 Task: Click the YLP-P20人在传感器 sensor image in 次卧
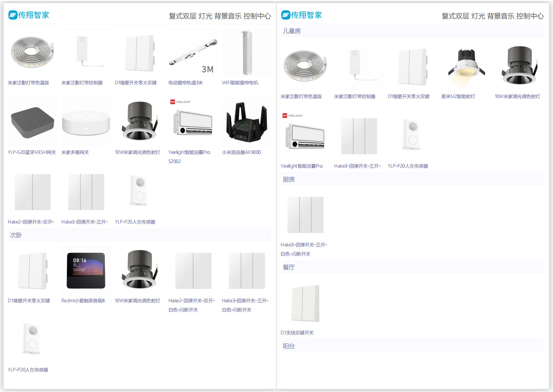[32, 339]
